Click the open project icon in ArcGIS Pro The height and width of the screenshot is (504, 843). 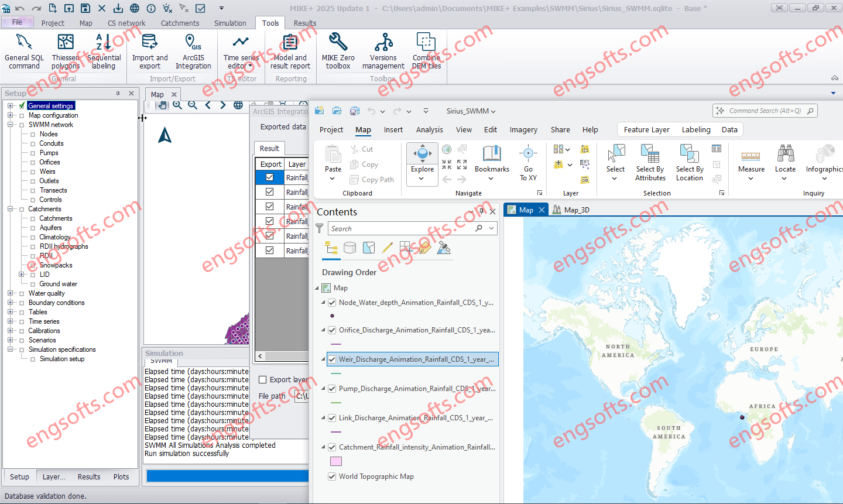coord(337,111)
